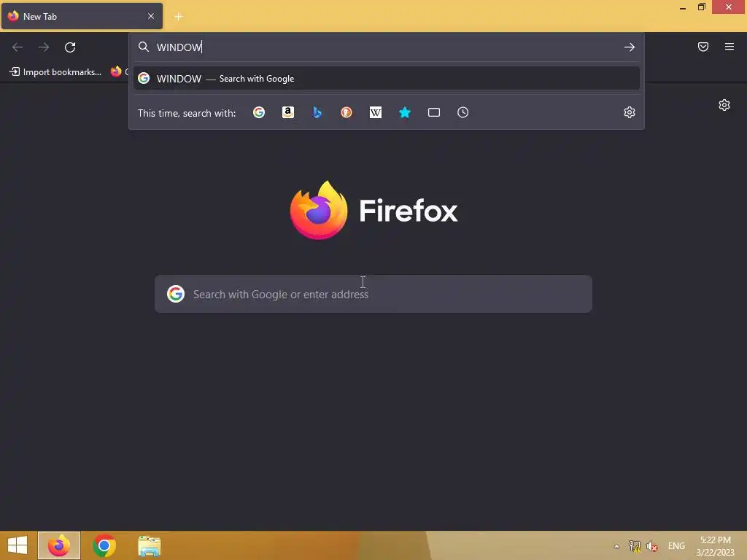Open new tab personalize gear icon
Image resolution: width=747 pixels, height=560 pixels.
click(x=724, y=105)
